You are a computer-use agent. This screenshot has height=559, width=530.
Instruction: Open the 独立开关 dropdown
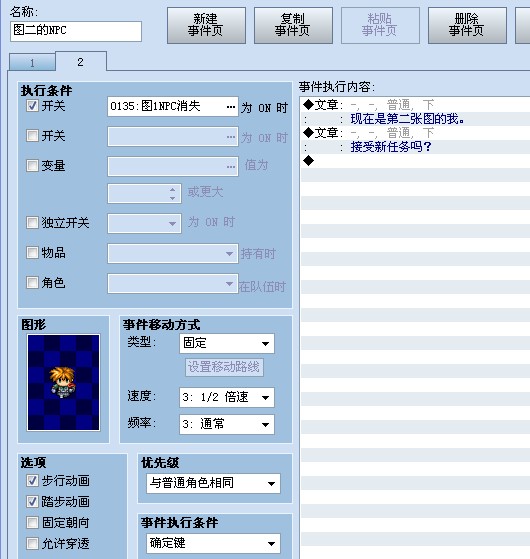click(144, 223)
